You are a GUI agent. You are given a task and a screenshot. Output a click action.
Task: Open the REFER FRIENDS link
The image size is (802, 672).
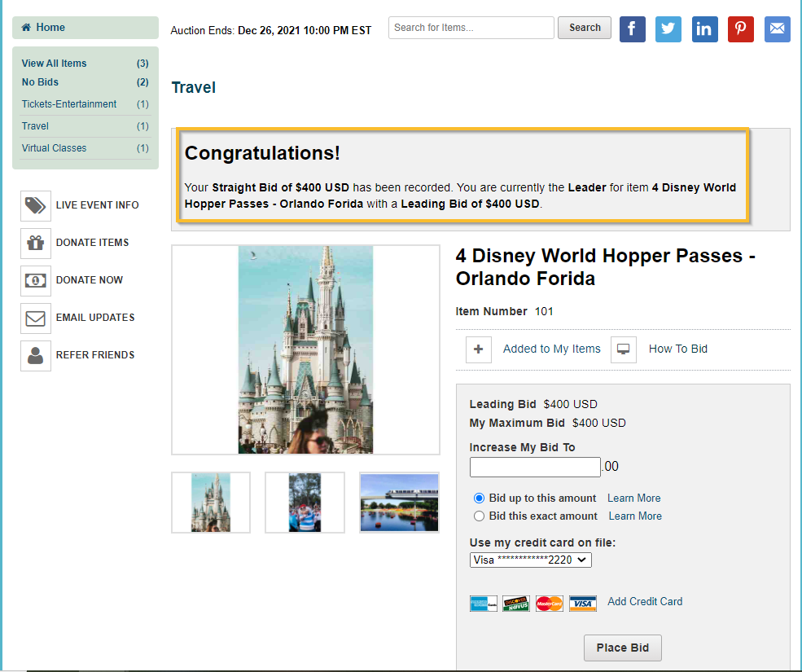pyautogui.click(x=95, y=354)
